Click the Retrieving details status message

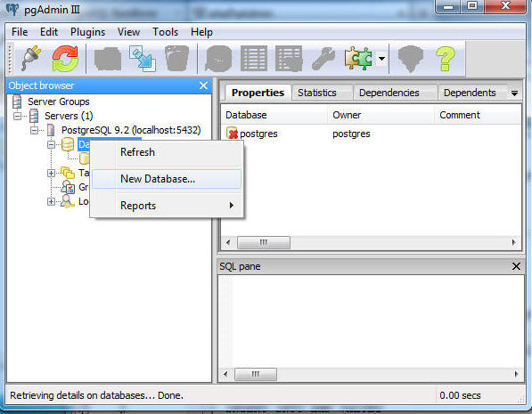96,395
